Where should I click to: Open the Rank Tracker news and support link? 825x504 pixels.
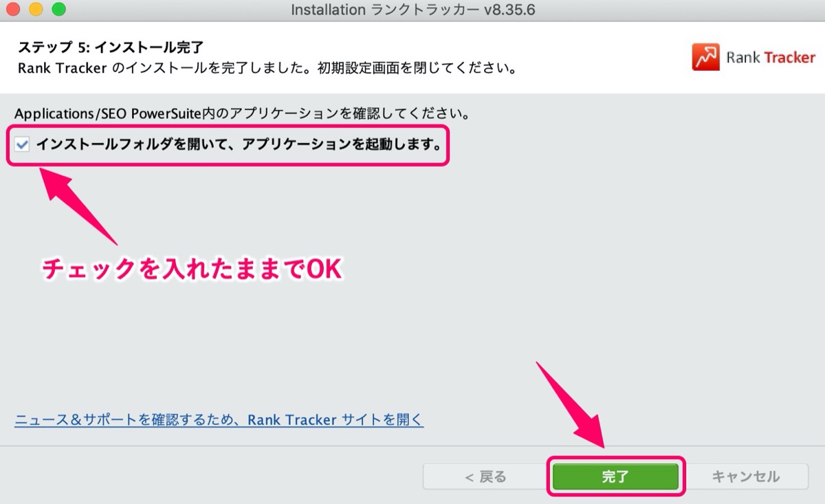[219, 419]
